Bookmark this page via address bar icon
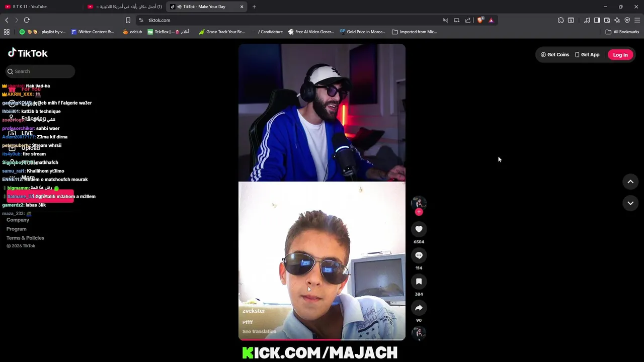This screenshot has height=362, width=644. 128,20
